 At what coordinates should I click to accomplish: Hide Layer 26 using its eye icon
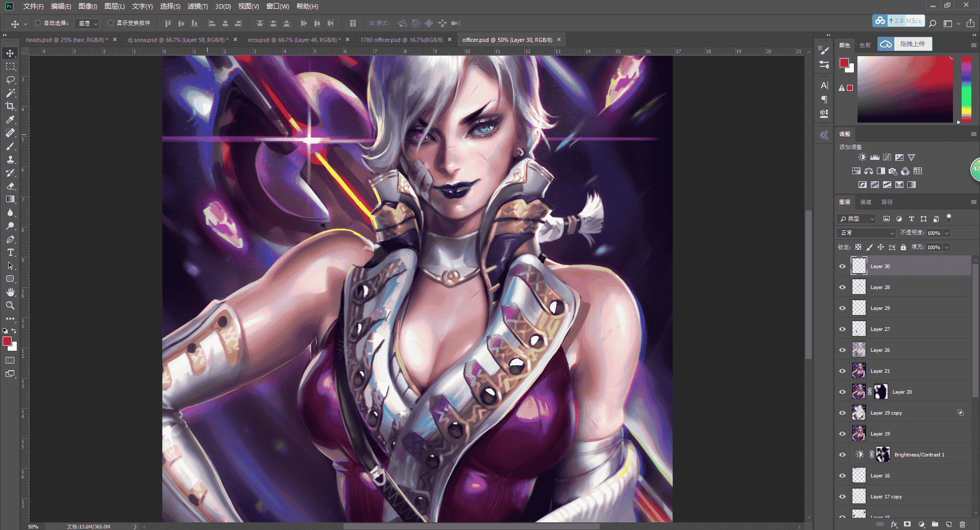842,350
